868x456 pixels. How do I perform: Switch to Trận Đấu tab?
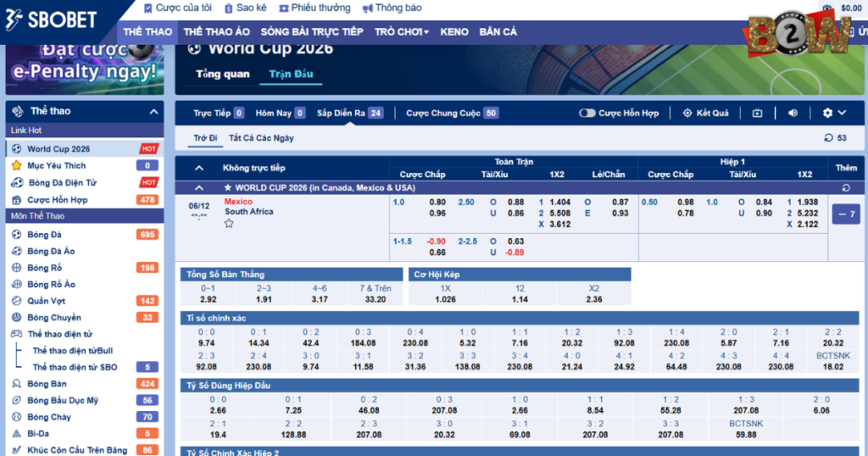[x=291, y=74]
